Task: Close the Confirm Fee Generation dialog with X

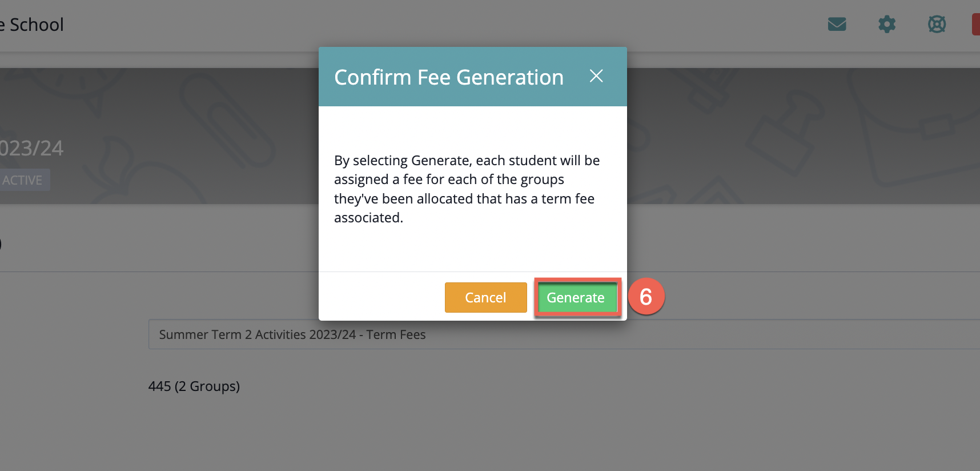Action: tap(596, 76)
